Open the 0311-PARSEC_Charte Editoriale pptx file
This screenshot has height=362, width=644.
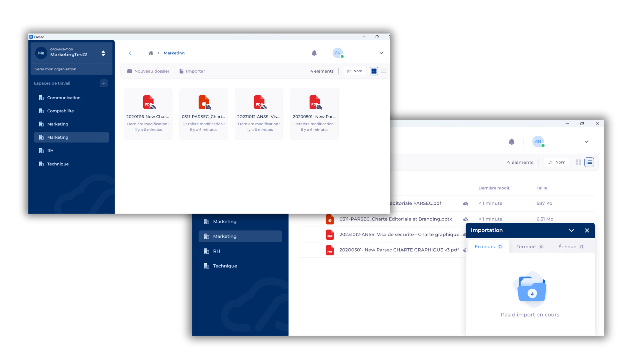coord(395,219)
